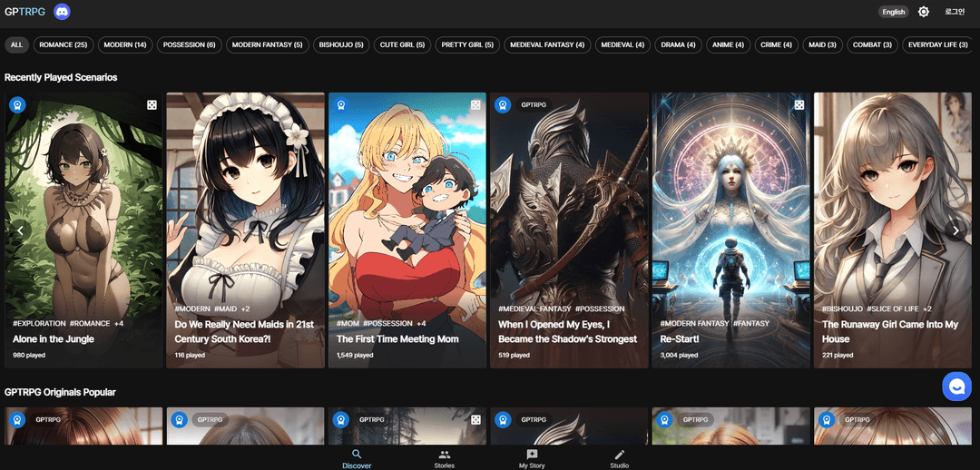Filter by MEDIEVAL (4) tag

[x=622, y=45]
